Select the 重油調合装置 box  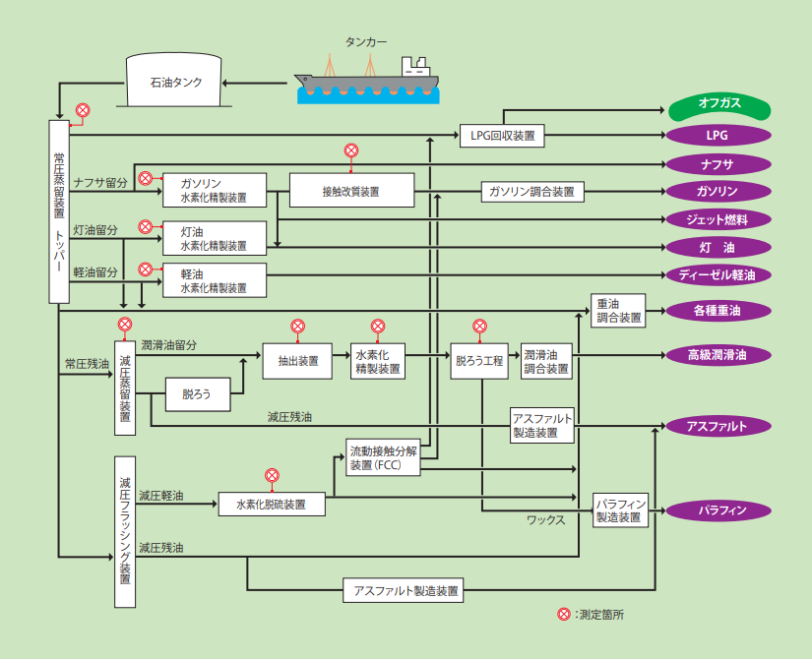(618, 310)
